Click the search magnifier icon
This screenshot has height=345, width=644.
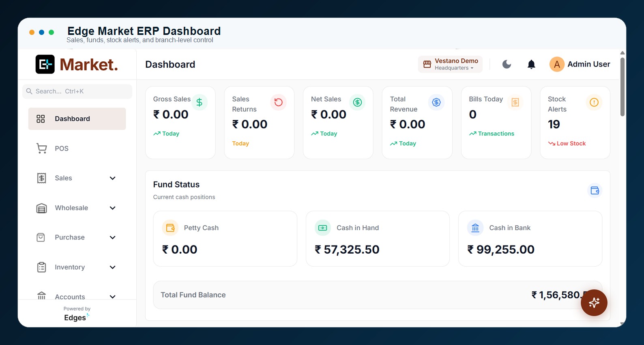tap(29, 91)
